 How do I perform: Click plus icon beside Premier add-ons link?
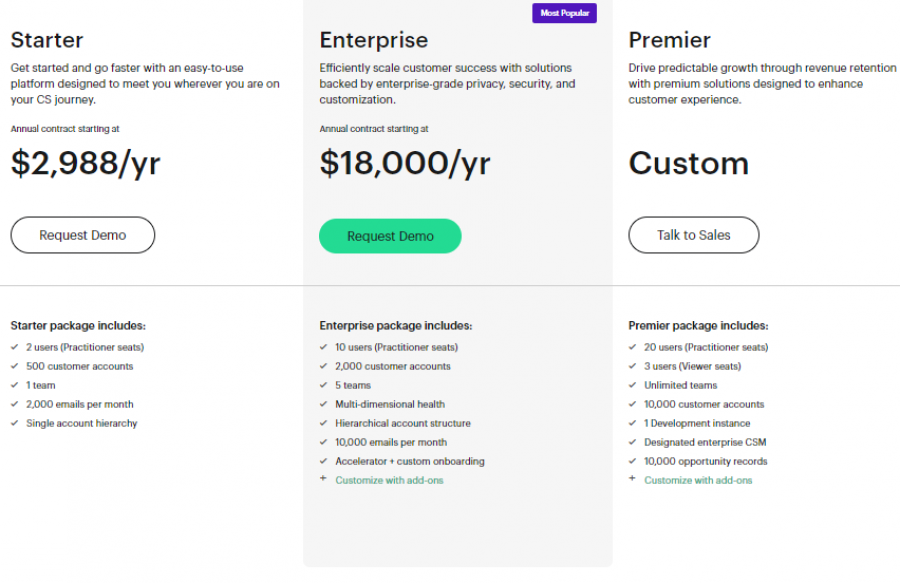click(632, 480)
